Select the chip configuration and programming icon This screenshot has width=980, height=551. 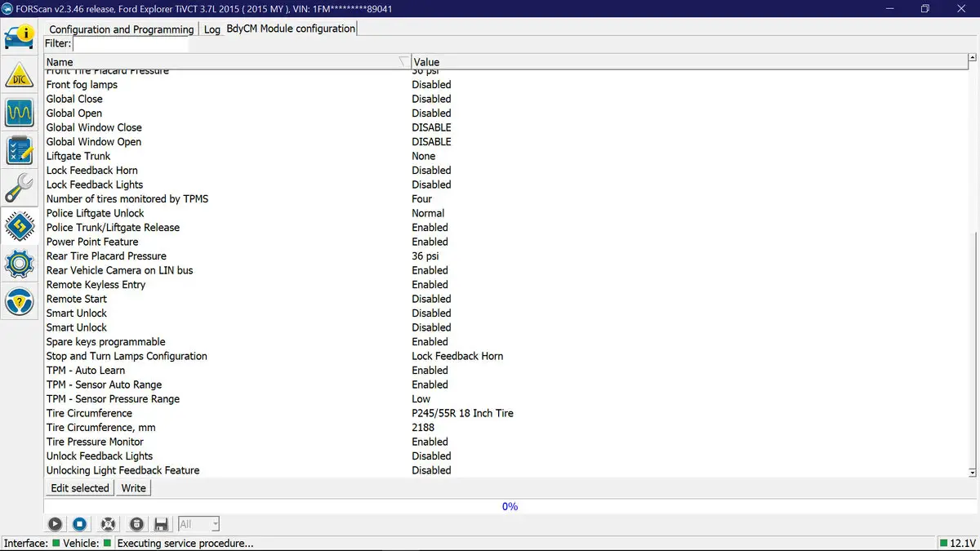tap(20, 225)
